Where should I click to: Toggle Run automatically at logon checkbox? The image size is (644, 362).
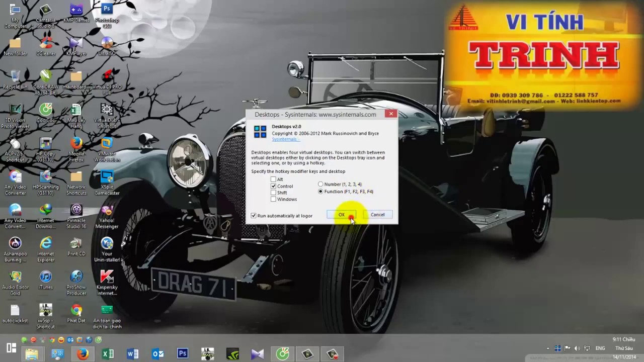point(254,216)
